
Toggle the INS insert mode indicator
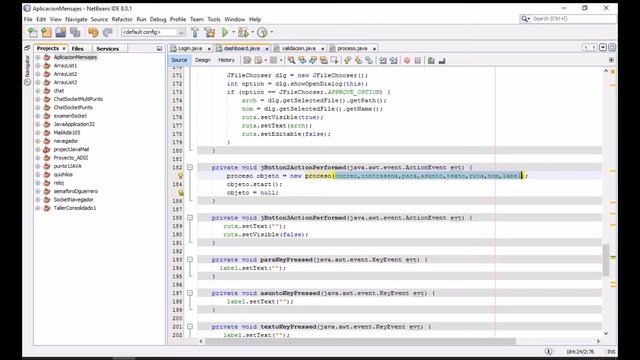(x=611, y=351)
